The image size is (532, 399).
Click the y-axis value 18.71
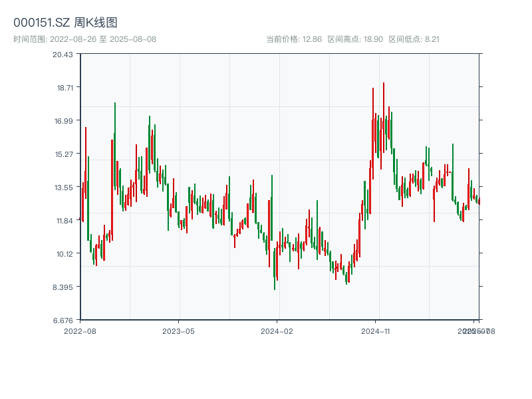(x=65, y=88)
